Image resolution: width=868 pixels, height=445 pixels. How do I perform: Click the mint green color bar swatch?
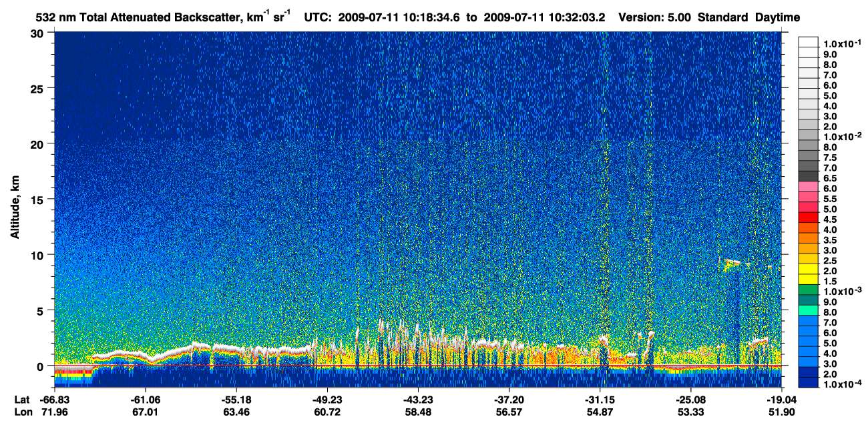pos(809,310)
